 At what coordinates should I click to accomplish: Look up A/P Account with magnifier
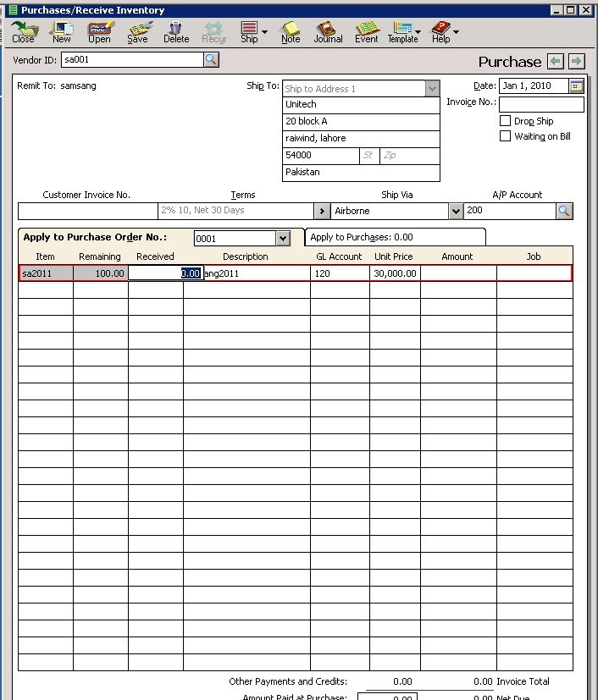click(564, 211)
